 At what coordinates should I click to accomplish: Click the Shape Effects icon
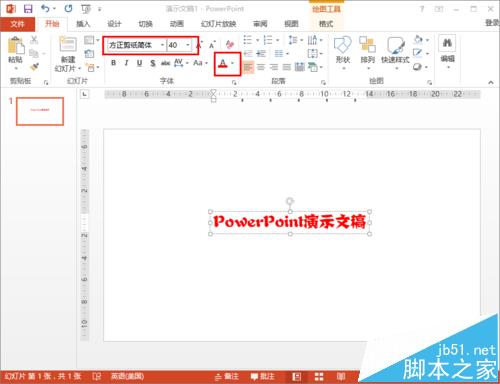pos(418,67)
